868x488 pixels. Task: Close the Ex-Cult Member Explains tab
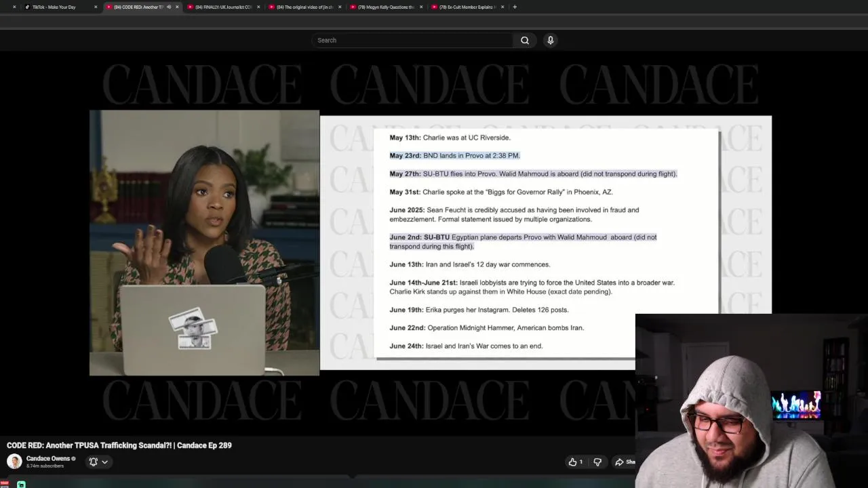(x=502, y=7)
